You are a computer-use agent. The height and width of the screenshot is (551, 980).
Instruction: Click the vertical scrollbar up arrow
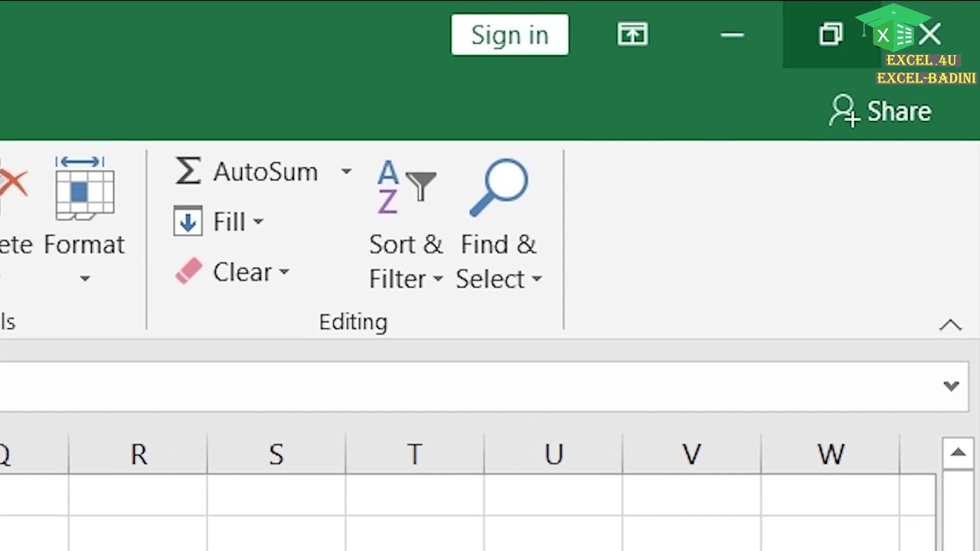[958, 453]
